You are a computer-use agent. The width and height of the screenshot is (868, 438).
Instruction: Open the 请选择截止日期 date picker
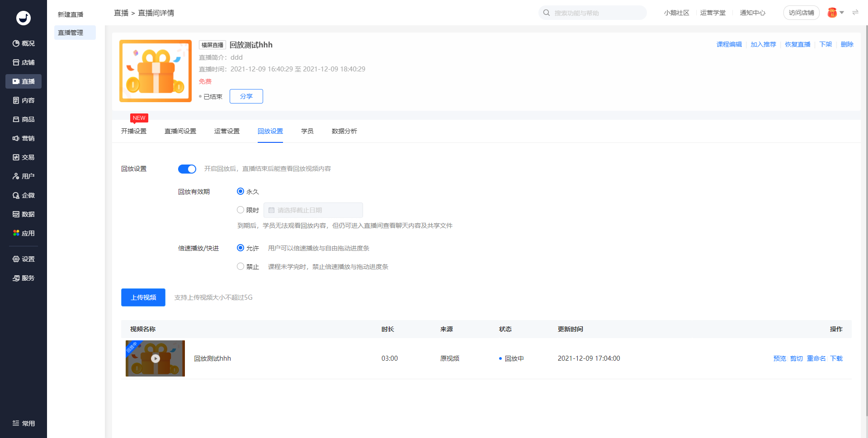(313, 210)
